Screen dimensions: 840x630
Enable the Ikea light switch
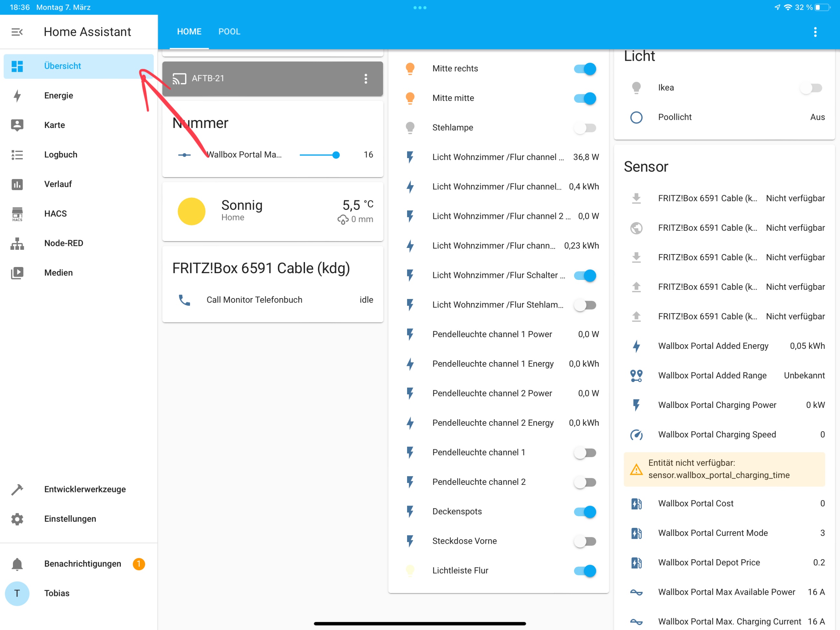(x=812, y=88)
